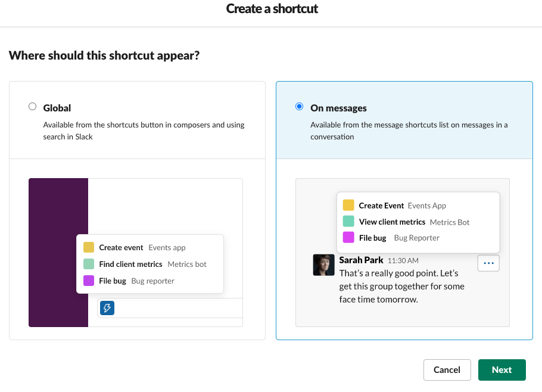Click the Global option label text
Viewport: 542px width, 392px height.
[x=57, y=108]
